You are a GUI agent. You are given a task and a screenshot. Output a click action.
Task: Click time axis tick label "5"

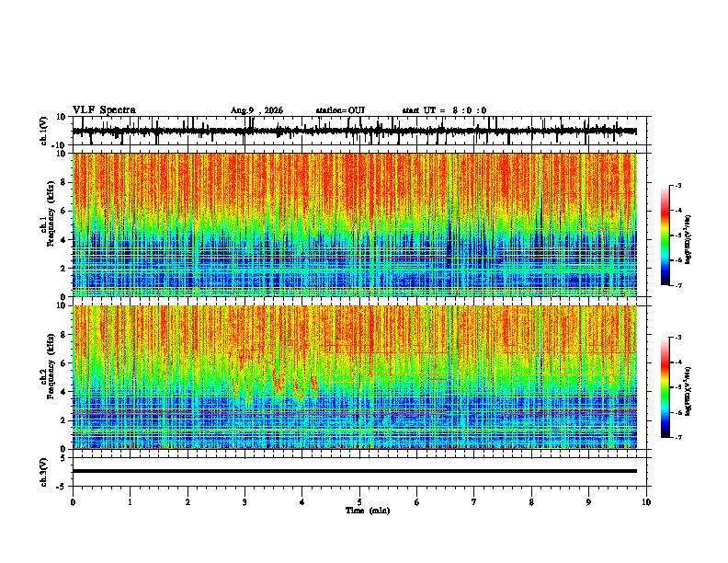tap(359, 502)
